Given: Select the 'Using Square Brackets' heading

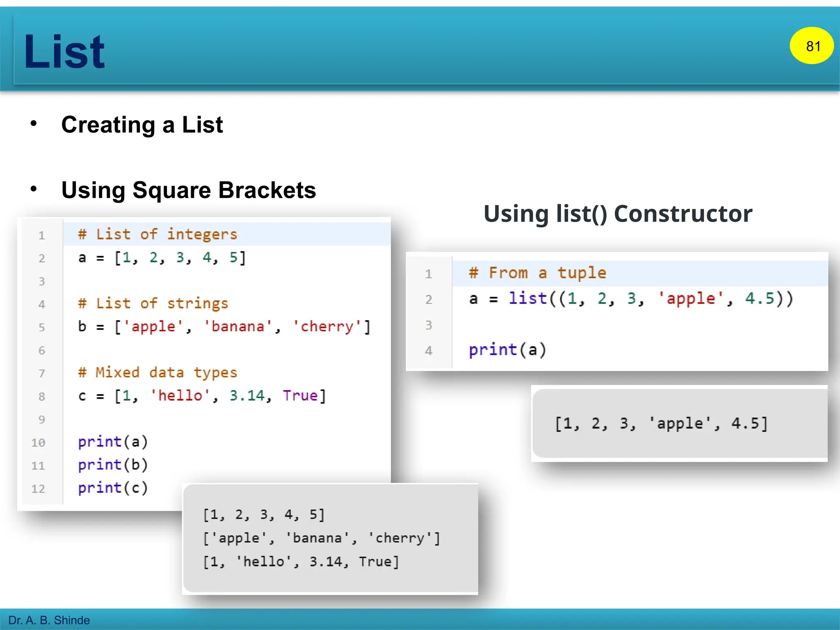Looking at the screenshot, I should 189,190.
